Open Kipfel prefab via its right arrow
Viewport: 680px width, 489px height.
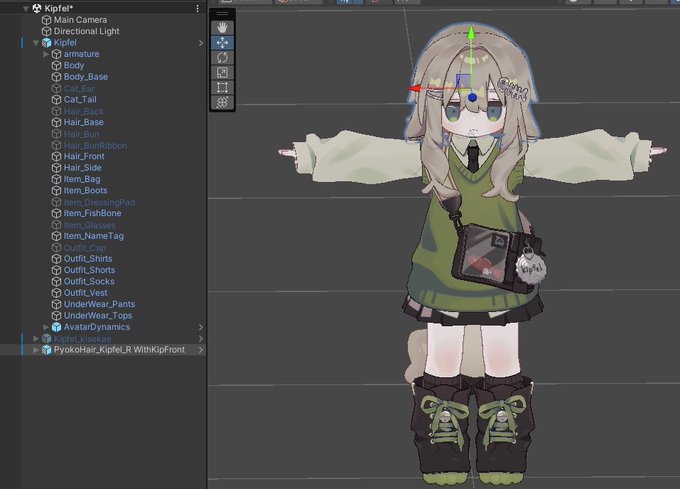tap(201, 43)
